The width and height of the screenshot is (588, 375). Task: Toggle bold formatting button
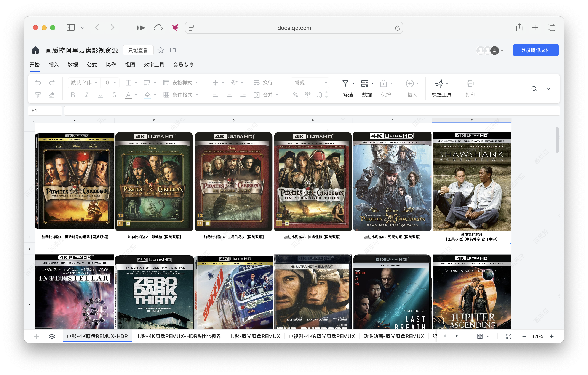pos(73,95)
